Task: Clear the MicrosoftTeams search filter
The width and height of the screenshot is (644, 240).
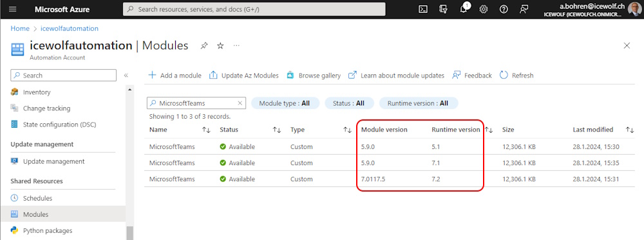Action: [x=240, y=103]
